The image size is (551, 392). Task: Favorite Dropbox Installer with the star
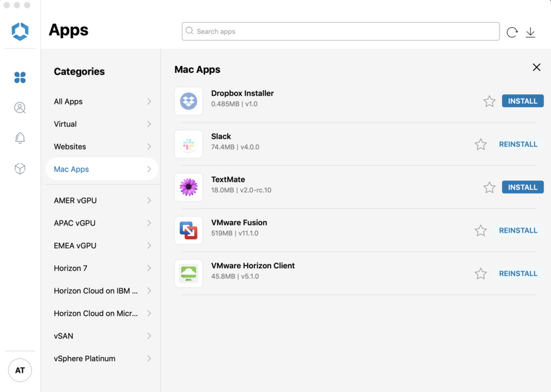489,101
